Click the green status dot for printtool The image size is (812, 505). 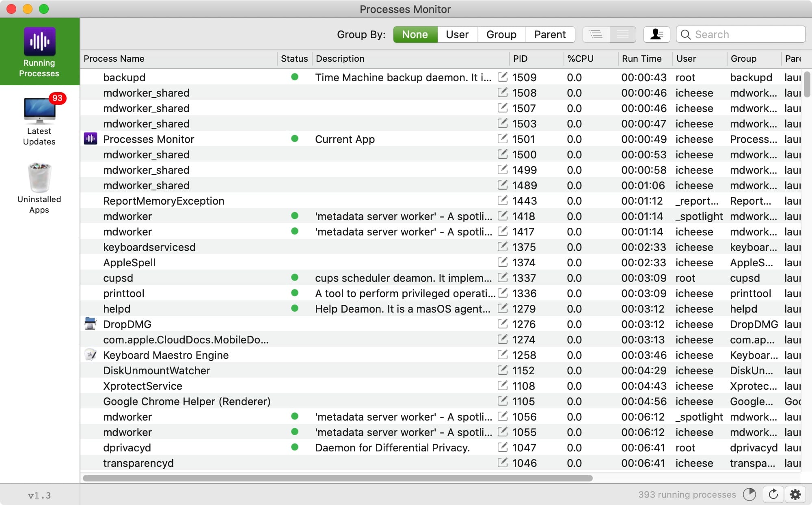click(x=295, y=293)
